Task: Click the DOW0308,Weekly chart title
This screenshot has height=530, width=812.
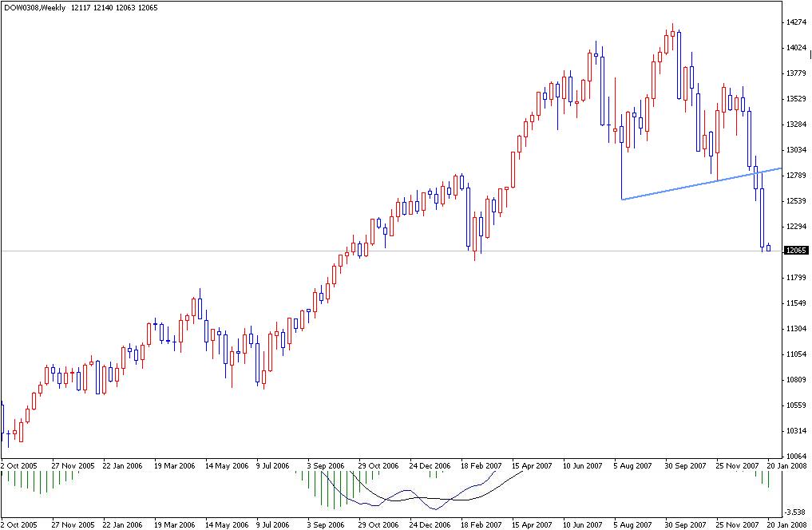Action: click(34, 8)
